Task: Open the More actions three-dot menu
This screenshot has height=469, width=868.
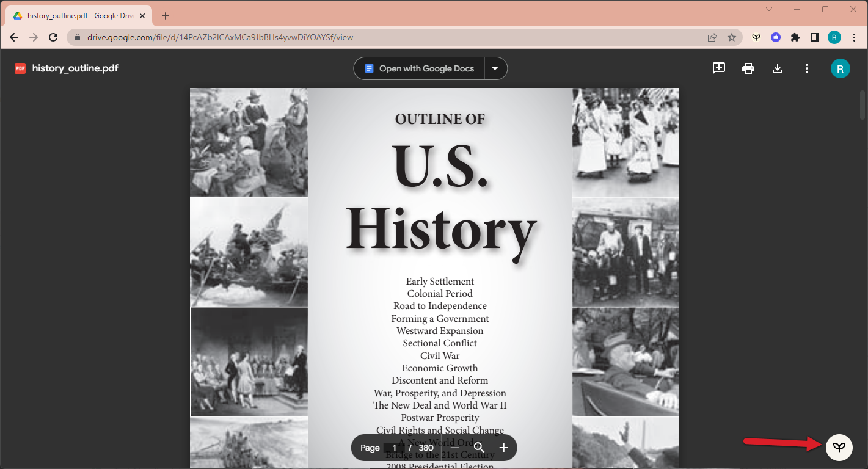Action: (x=807, y=68)
